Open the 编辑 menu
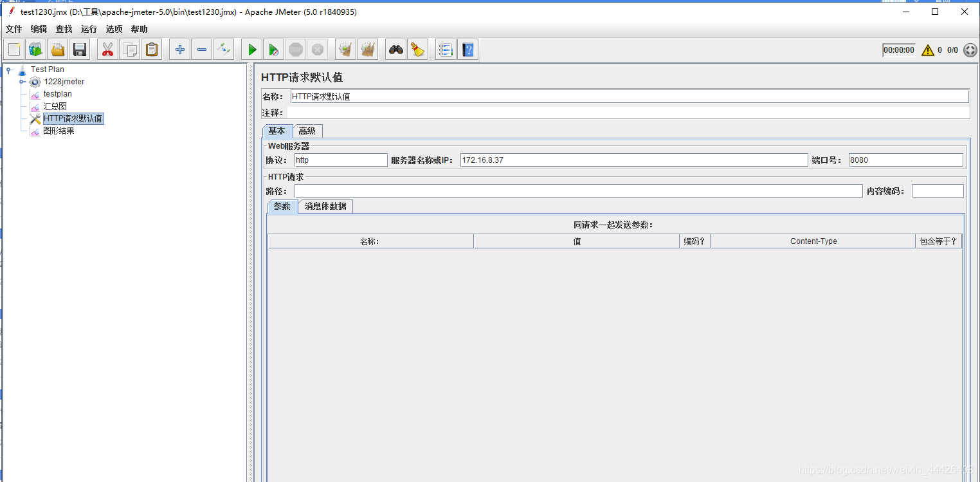The image size is (980, 482). (39, 29)
